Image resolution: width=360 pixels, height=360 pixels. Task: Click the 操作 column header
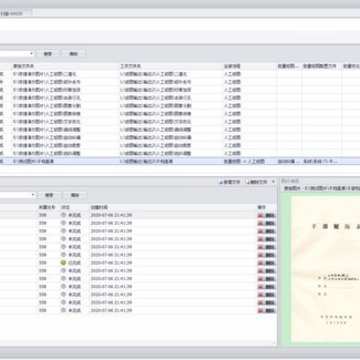[266, 207]
